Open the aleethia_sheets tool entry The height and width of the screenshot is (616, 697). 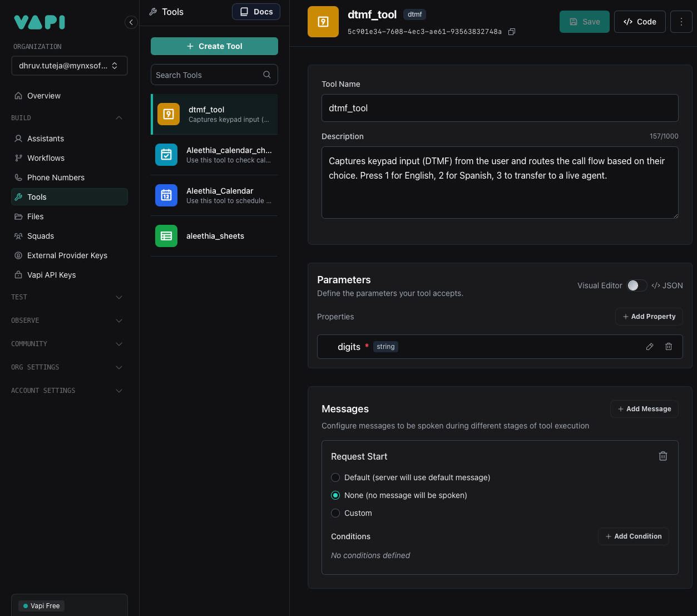coord(214,236)
